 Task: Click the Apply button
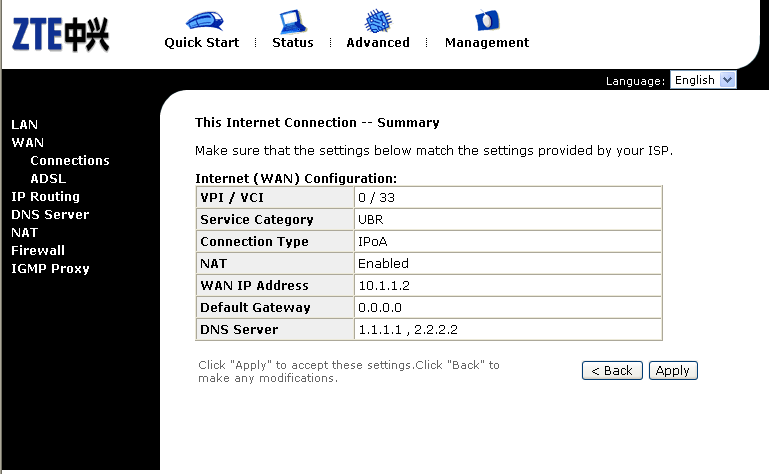[673, 370]
